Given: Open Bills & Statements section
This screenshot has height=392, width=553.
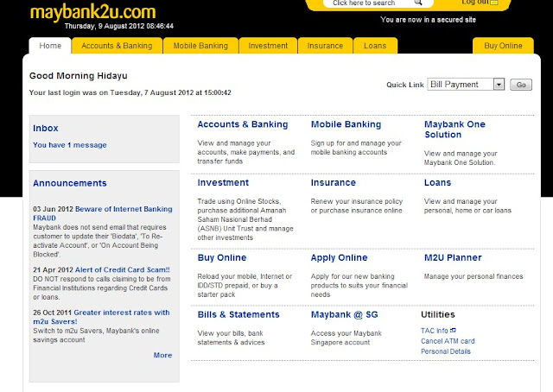Looking at the screenshot, I should tap(238, 314).
